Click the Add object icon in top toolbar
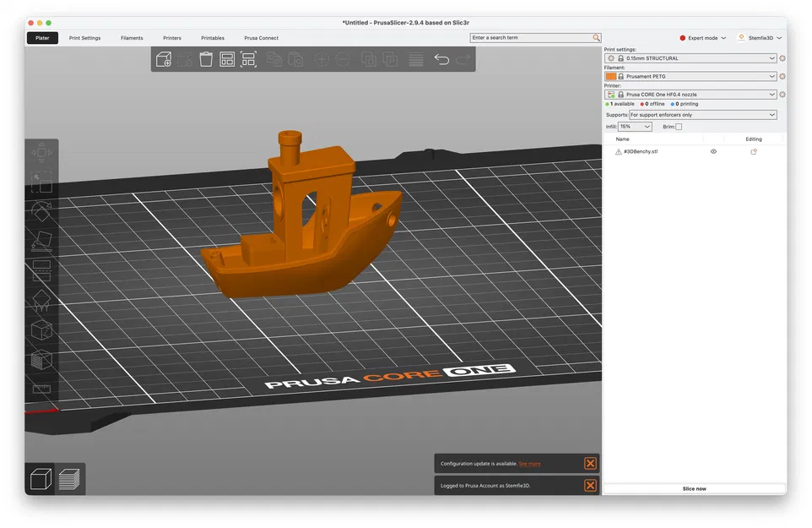 [x=163, y=59]
